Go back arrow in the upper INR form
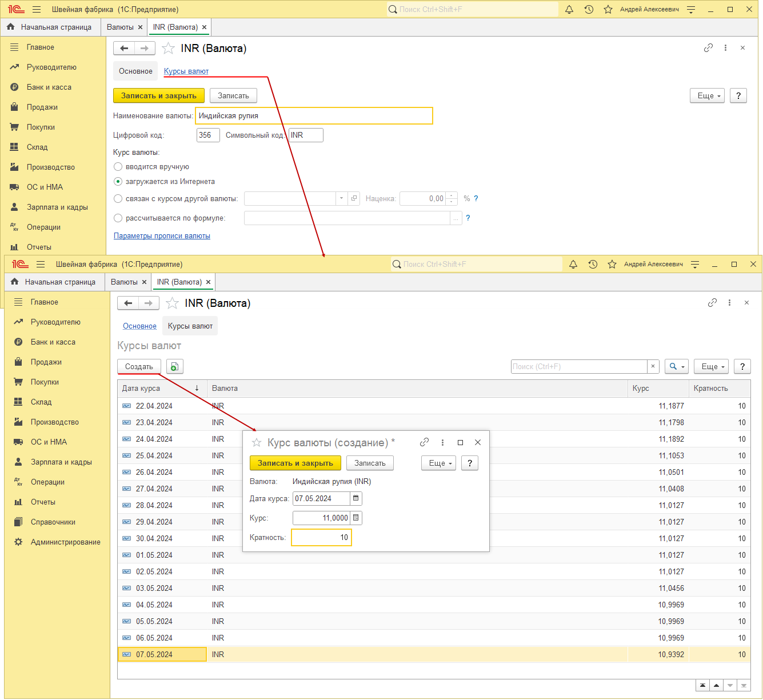This screenshot has width=763, height=700. pyautogui.click(x=124, y=49)
